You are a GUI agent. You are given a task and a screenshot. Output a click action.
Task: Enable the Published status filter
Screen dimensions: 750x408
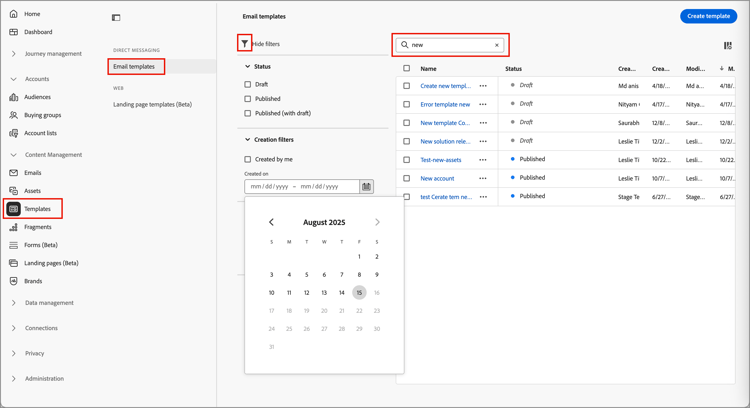tap(247, 99)
